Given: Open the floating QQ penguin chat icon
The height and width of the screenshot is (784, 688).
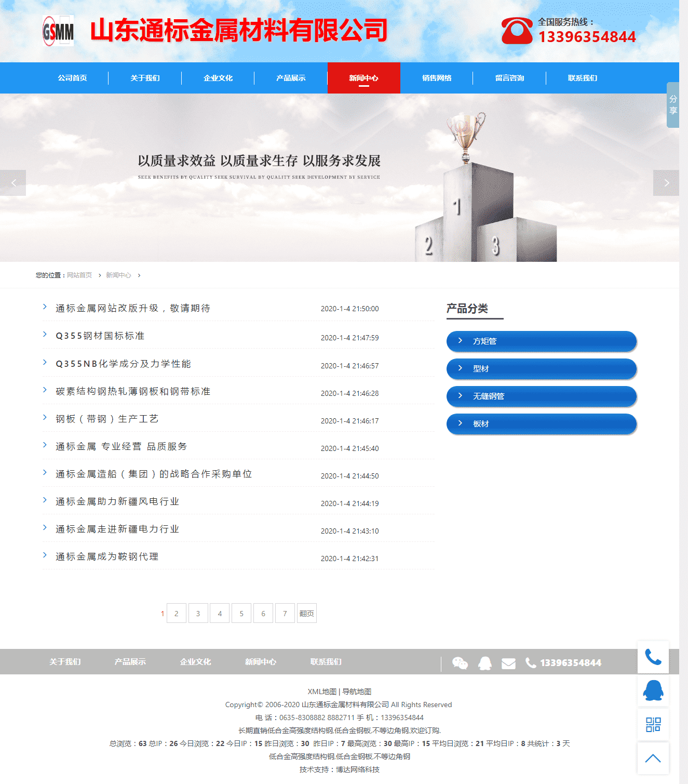Looking at the screenshot, I should coord(653,690).
